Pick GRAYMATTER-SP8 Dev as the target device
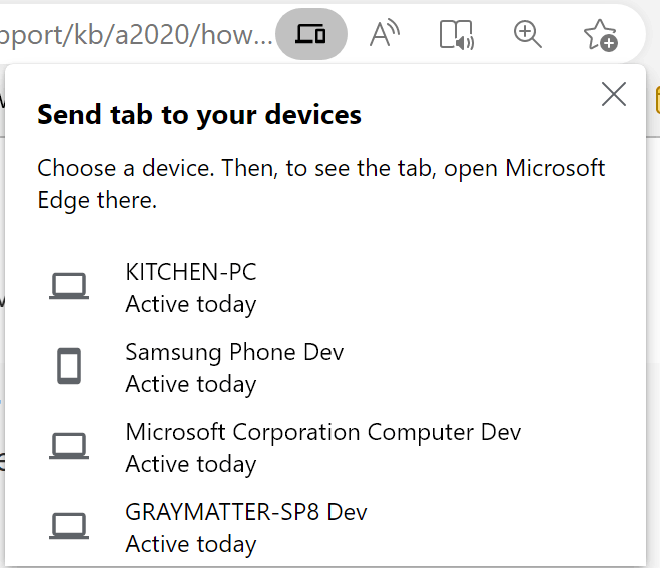 tap(246, 512)
